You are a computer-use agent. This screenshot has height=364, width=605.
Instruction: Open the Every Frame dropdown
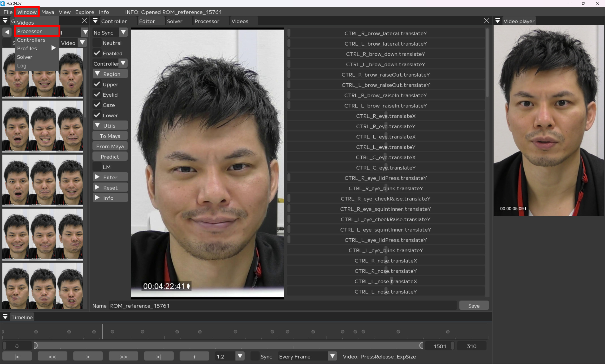333,356
